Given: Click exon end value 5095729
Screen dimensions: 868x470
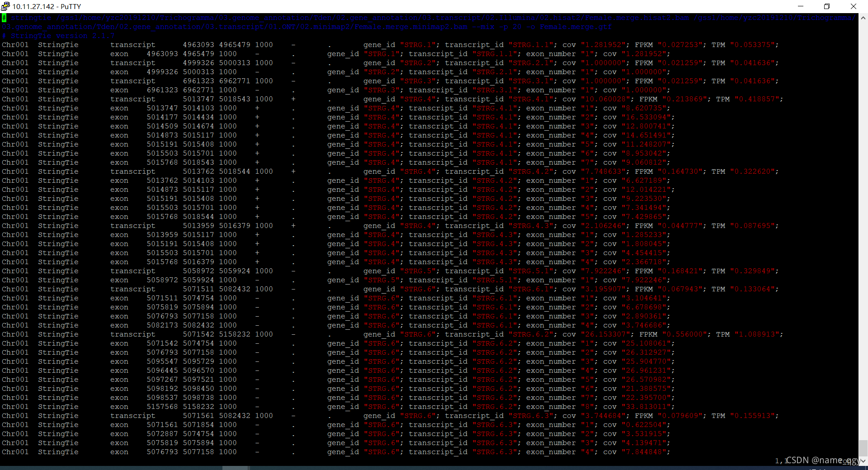Looking at the screenshot, I should [198, 361].
